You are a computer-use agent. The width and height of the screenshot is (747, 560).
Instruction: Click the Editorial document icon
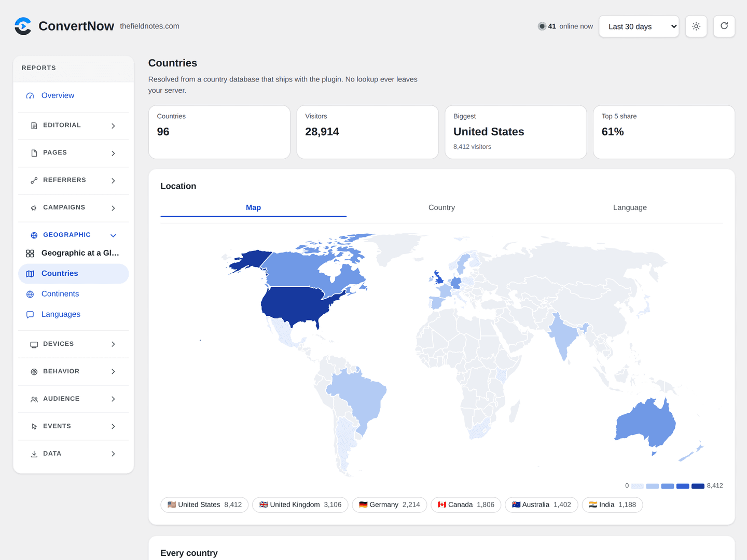34,125
